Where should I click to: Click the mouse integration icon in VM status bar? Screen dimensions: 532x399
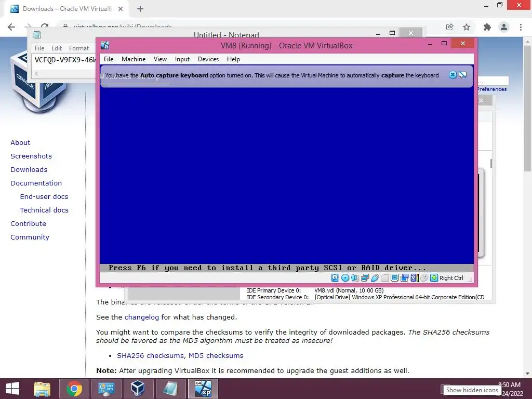coord(424,278)
